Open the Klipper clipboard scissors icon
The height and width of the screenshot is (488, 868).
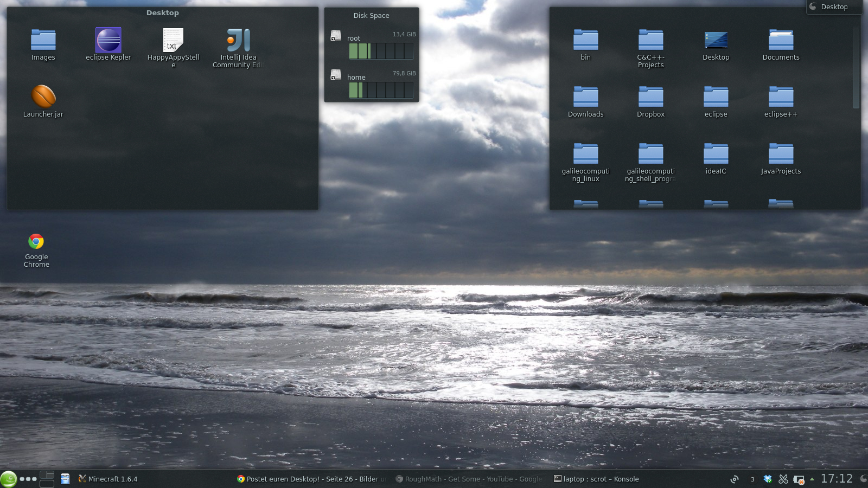coord(783,479)
